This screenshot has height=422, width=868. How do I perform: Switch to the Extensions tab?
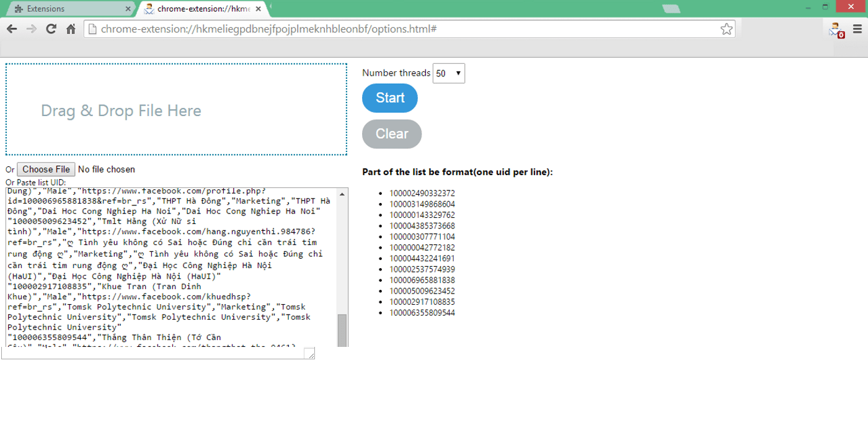pyautogui.click(x=68, y=9)
